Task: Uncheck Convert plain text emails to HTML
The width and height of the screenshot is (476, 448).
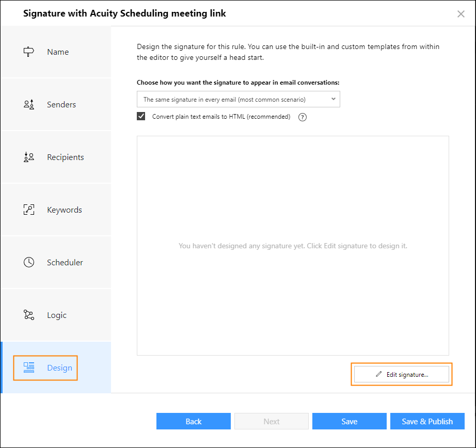Action: (141, 116)
